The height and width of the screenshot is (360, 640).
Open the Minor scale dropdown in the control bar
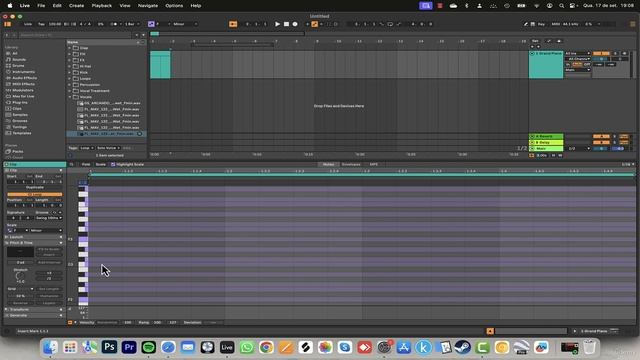click(185, 24)
